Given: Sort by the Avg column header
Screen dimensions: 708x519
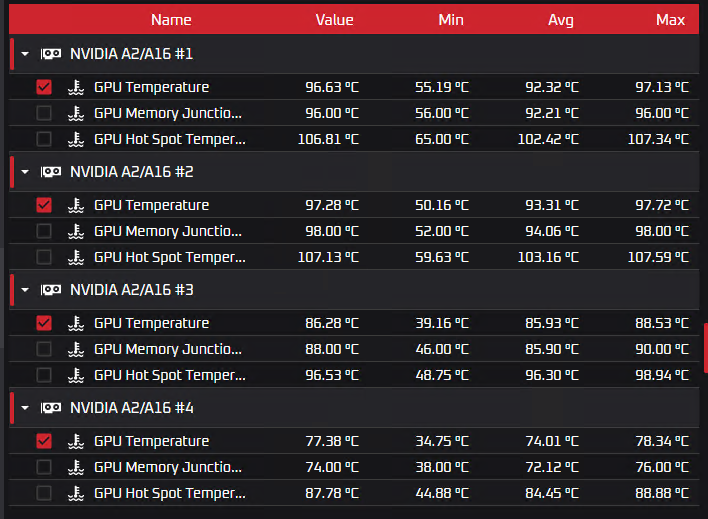Looking at the screenshot, I should tap(561, 20).
